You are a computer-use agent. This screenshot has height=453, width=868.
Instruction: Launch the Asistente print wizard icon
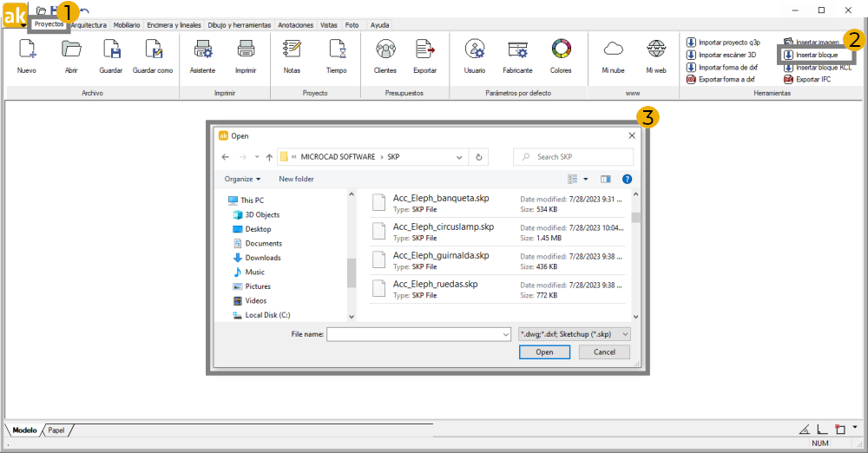click(x=202, y=49)
